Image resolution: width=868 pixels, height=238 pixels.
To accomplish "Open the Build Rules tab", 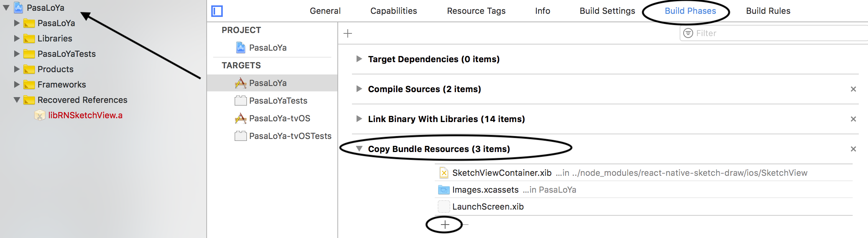I will [x=768, y=11].
